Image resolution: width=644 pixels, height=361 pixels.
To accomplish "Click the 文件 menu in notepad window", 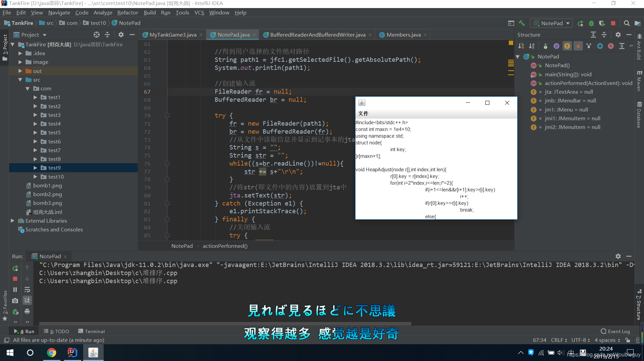I will click(x=363, y=114).
